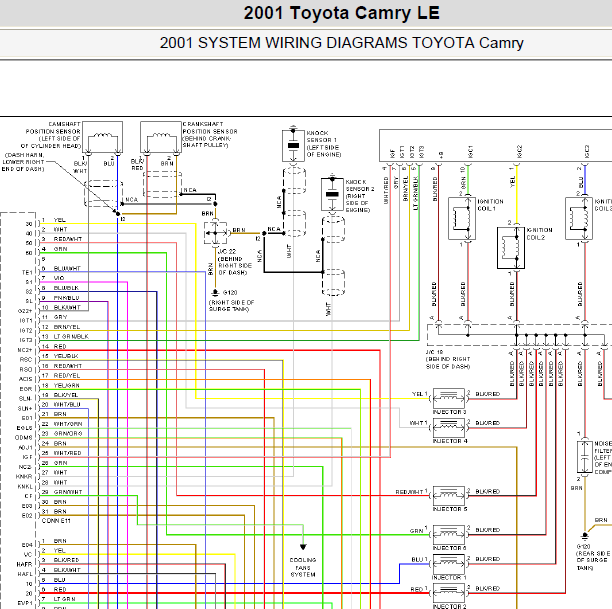Click the G120 ground symbol below J/C 22
The image size is (612, 609).
(x=215, y=293)
